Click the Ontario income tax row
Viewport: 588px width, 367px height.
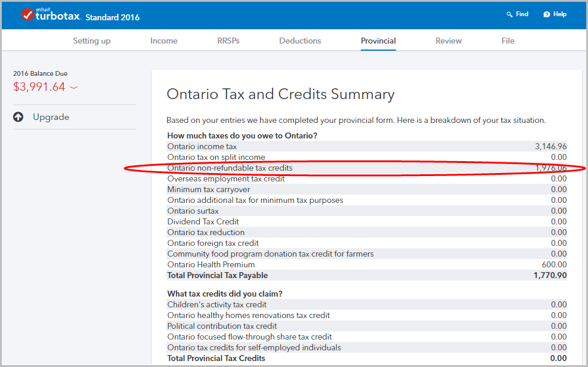coord(367,146)
